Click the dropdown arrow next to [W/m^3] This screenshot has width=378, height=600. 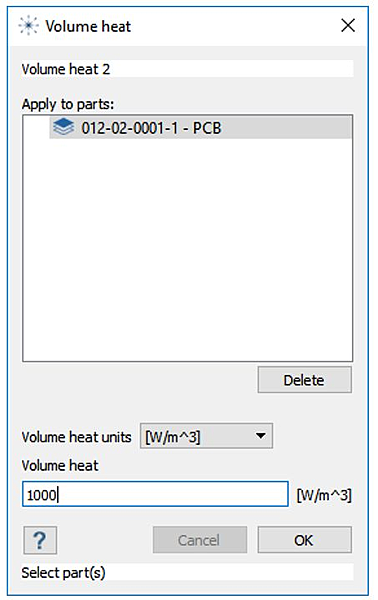(261, 436)
